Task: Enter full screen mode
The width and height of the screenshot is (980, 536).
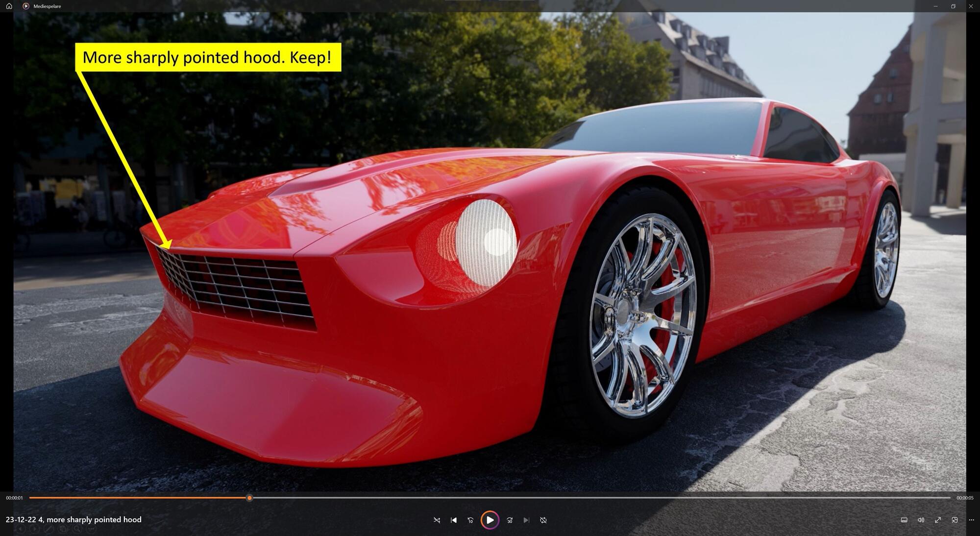Action: pos(938,520)
